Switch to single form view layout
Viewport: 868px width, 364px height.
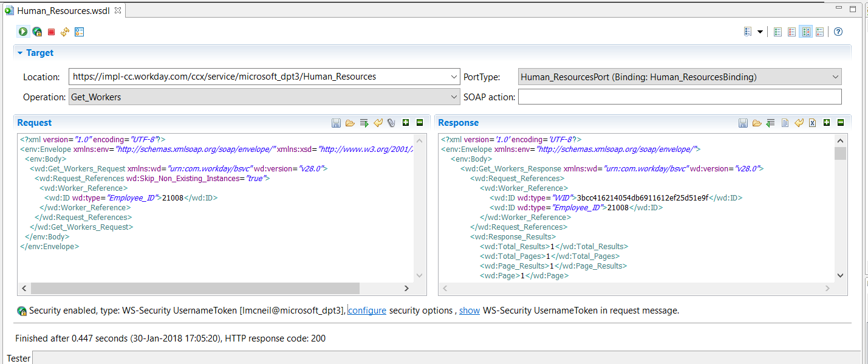[x=777, y=32]
